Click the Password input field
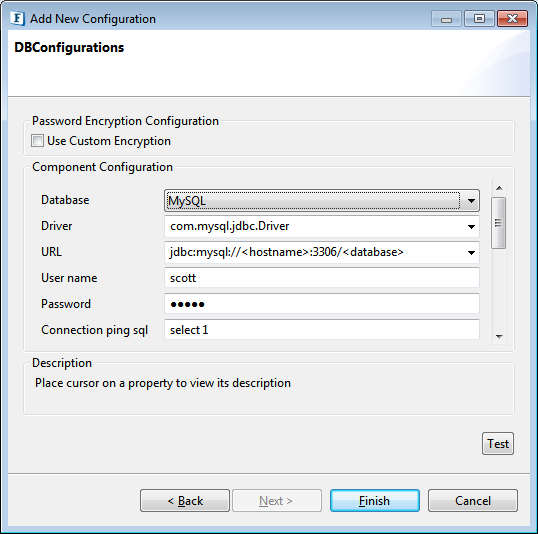Screen dimensions: 538x534 [x=321, y=304]
